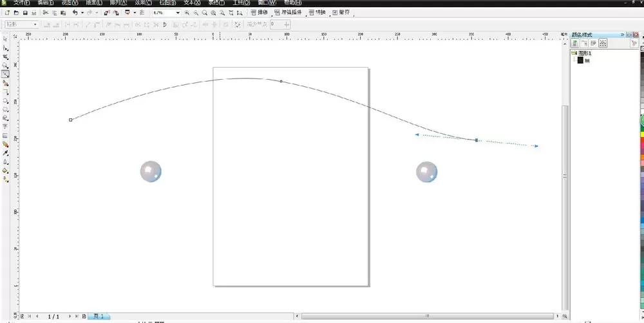Screen dimensions: 644x323
Task: Select the Interactive Fill tool
Action: [x=5, y=179]
